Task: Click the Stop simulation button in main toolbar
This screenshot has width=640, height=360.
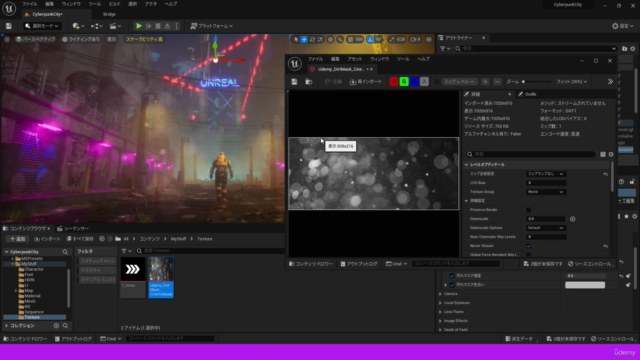Action: (x=158, y=26)
